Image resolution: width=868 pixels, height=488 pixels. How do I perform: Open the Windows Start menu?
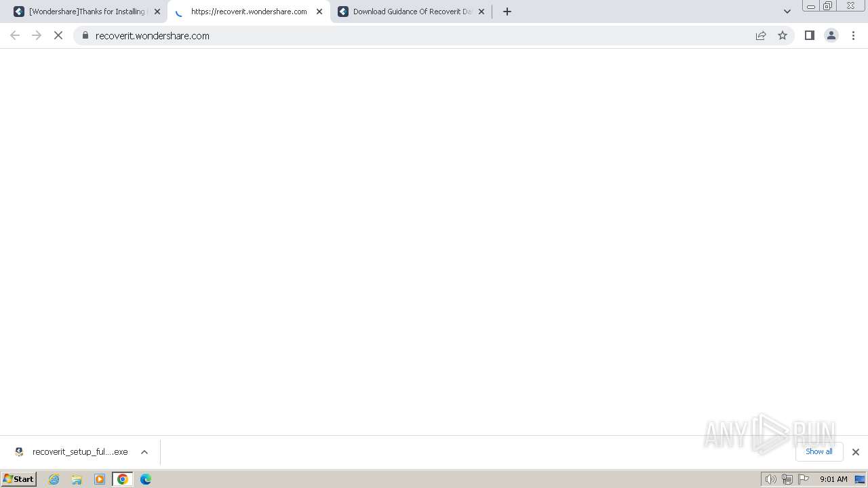click(19, 479)
